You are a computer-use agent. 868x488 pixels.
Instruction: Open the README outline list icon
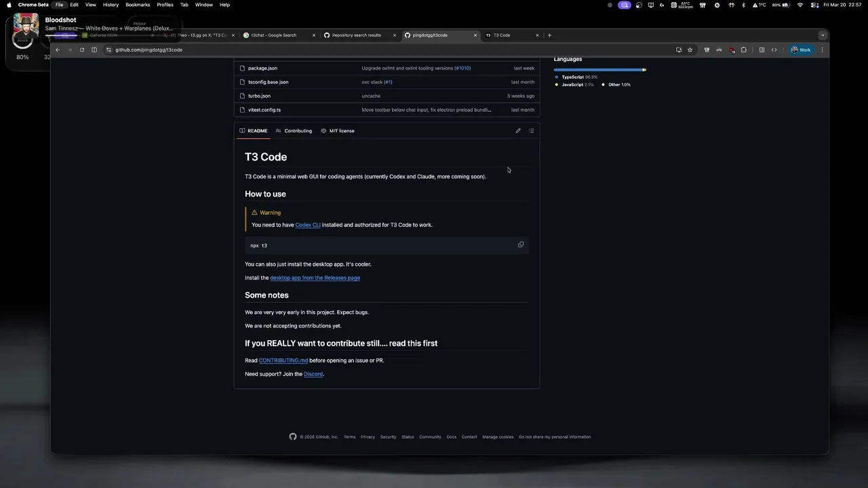point(532,131)
